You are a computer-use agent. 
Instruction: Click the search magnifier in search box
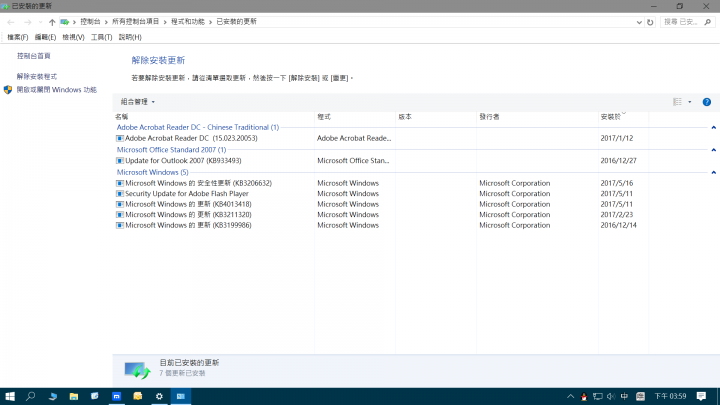click(x=708, y=22)
